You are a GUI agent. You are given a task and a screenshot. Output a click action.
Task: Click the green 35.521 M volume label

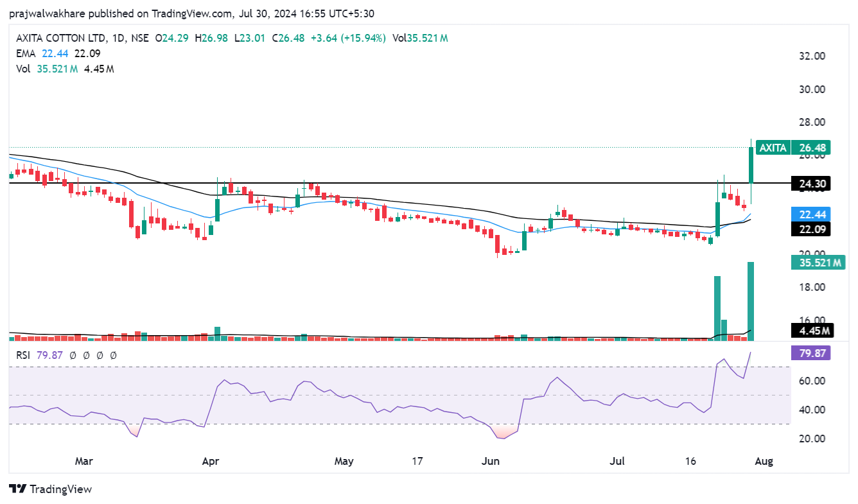tap(817, 262)
